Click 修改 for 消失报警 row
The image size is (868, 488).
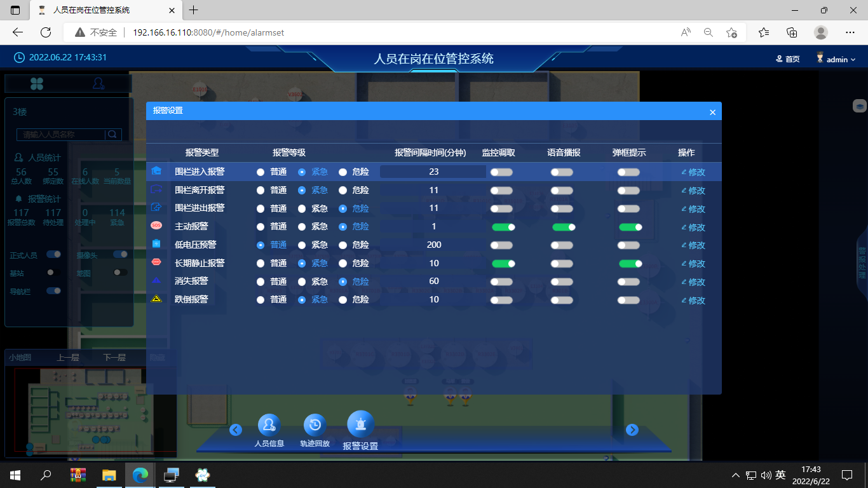(693, 282)
